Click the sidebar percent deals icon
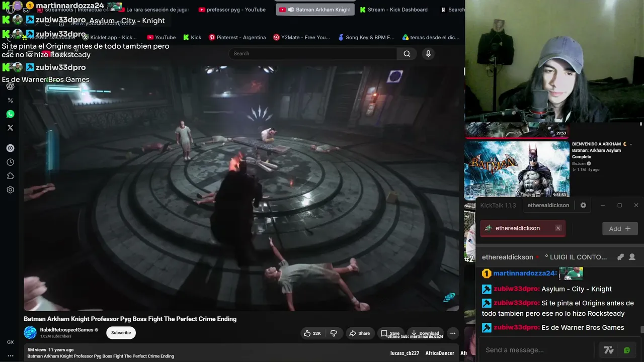The height and width of the screenshot is (362, 644). tap(10, 100)
